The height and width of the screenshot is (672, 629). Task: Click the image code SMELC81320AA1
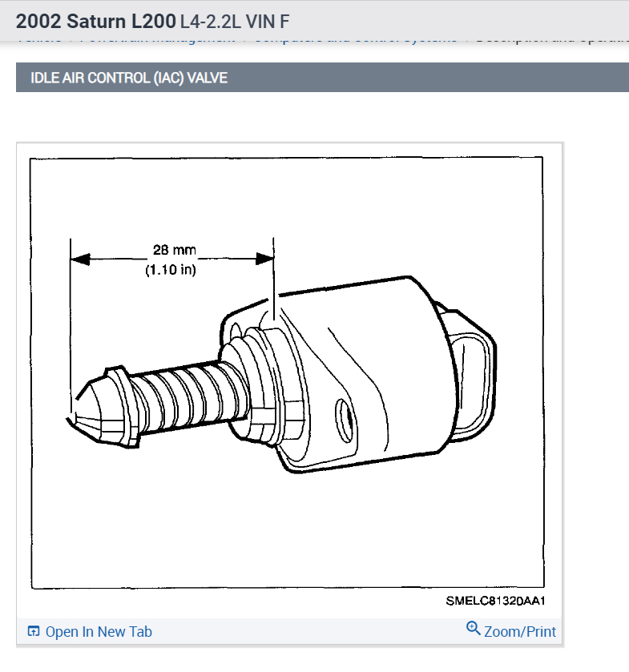coord(495,601)
